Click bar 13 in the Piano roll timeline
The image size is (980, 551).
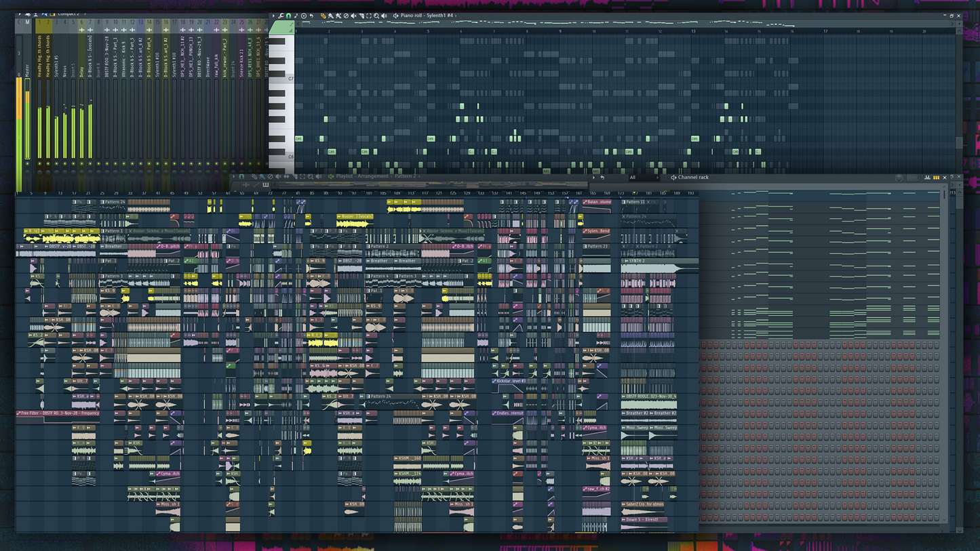tap(693, 30)
